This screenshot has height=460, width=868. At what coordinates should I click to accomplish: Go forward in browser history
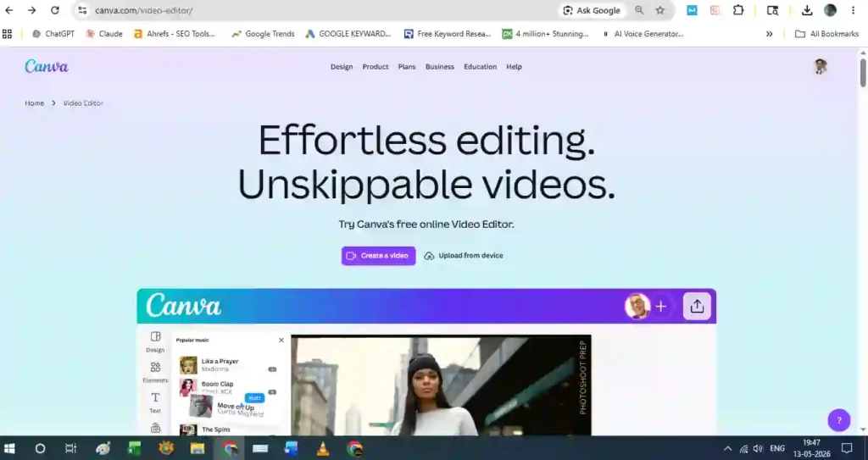click(31, 10)
